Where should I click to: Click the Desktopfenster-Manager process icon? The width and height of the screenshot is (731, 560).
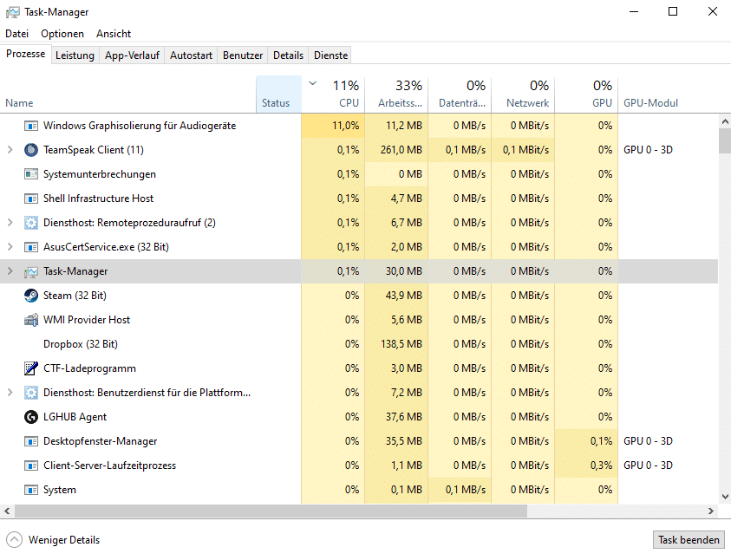click(31, 441)
